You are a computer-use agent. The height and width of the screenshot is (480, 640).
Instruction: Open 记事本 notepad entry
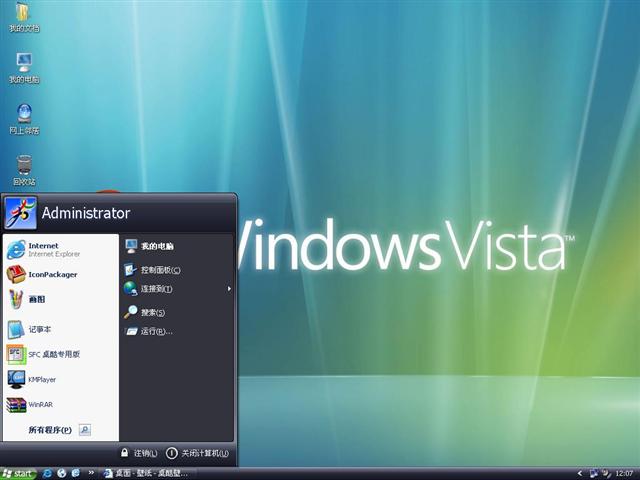pyautogui.click(x=60, y=329)
